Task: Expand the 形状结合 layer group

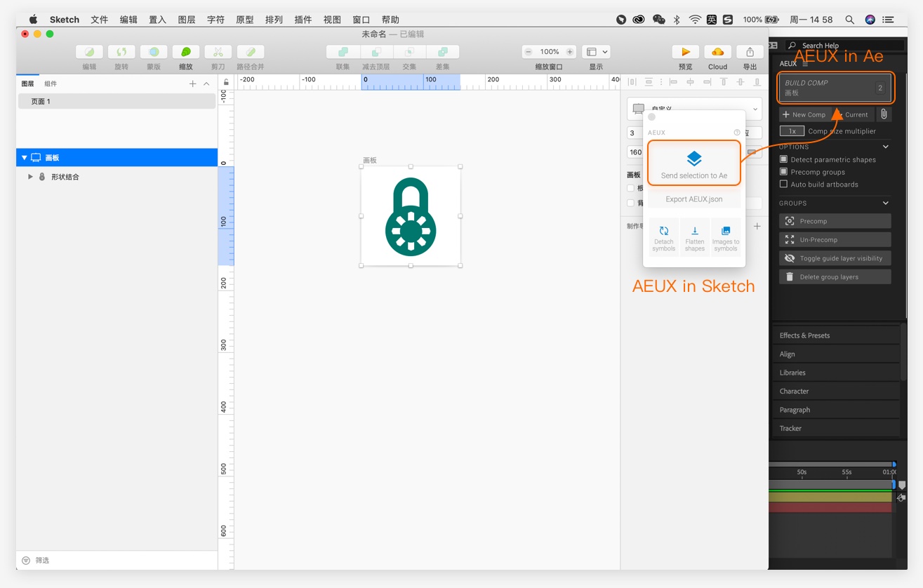Action: point(30,177)
